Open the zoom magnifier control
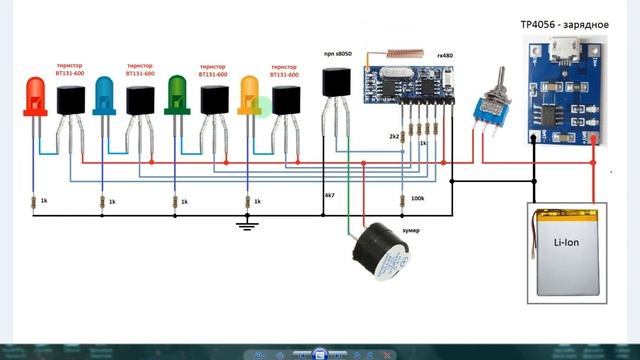This screenshot has height=360, width=640. (259, 356)
